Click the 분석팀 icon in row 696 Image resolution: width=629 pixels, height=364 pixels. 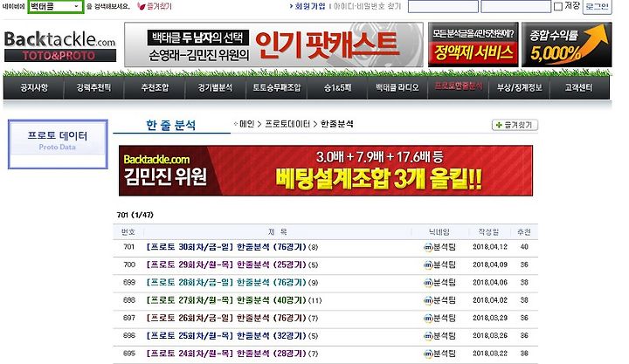click(x=428, y=336)
